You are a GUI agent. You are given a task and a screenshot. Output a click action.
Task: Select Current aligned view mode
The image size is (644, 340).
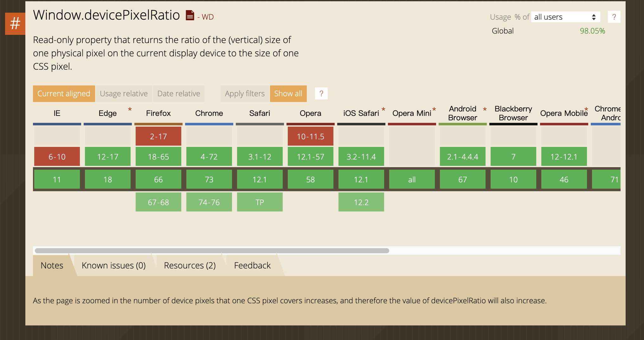point(64,94)
